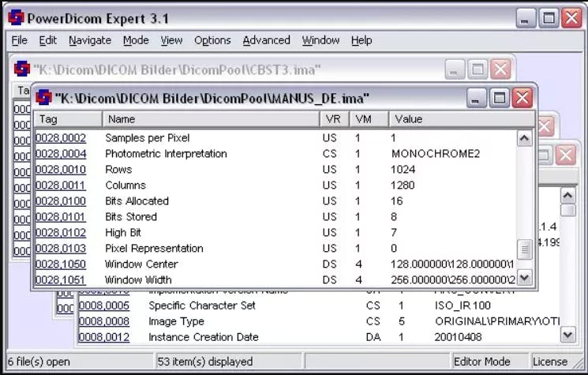The height and width of the screenshot is (375, 588).
Task: Click the CBST3.ima window icon
Action: [x=22, y=69]
